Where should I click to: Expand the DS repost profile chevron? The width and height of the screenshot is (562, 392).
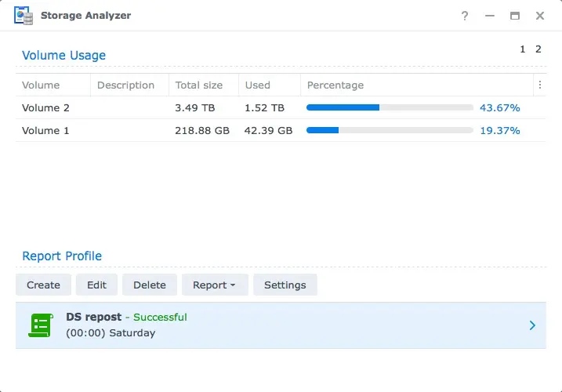pyautogui.click(x=532, y=325)
